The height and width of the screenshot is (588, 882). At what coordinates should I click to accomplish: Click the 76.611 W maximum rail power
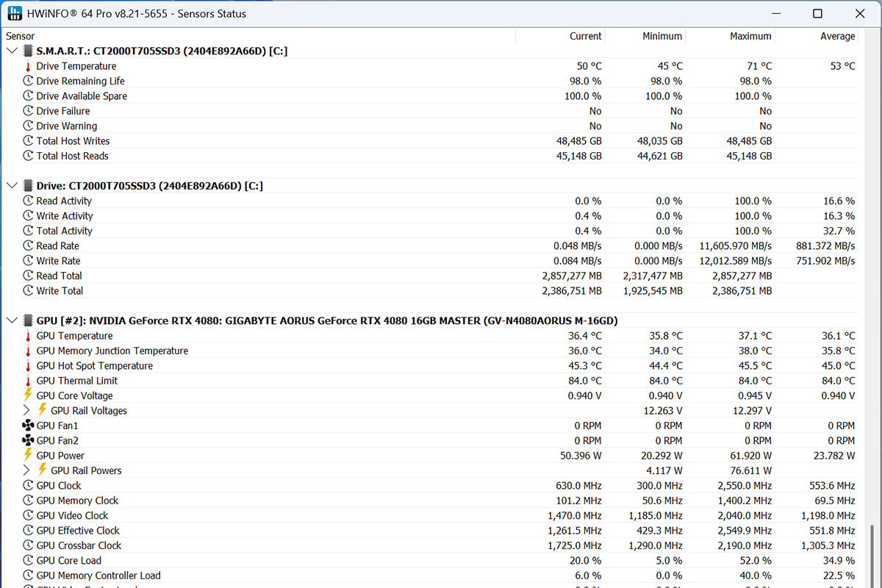pyautogui.click(x=750, y=470)
